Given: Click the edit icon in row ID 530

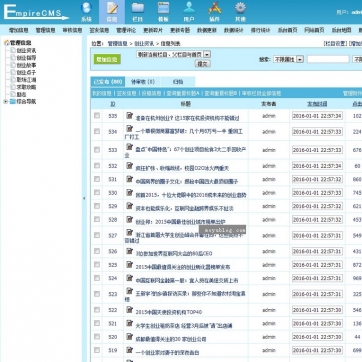Looking at the screenshot, I should pos(130,192).
